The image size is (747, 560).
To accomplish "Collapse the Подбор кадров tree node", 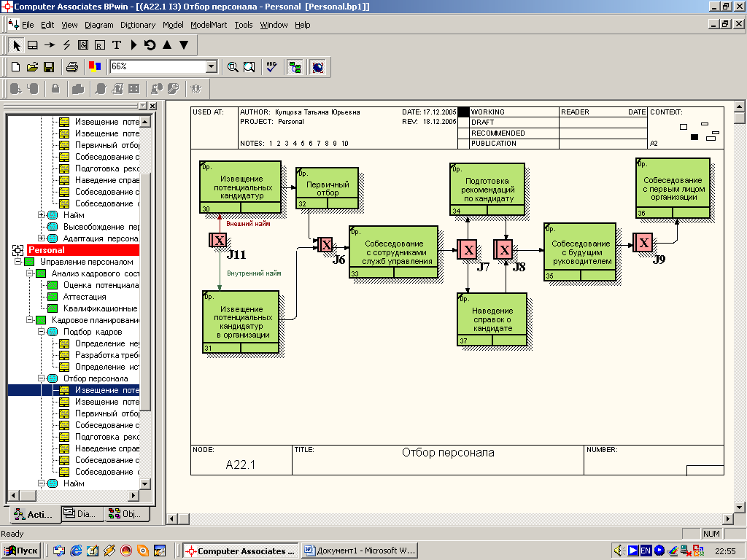I will (42, 332).
